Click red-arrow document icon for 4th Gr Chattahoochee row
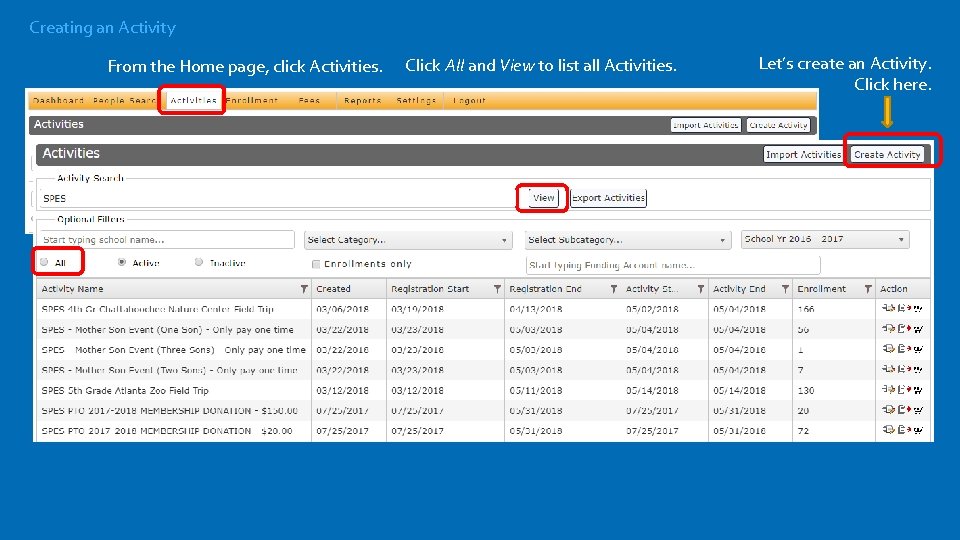Viewport: 960px width, 540px height. click(x=904, y=309)
